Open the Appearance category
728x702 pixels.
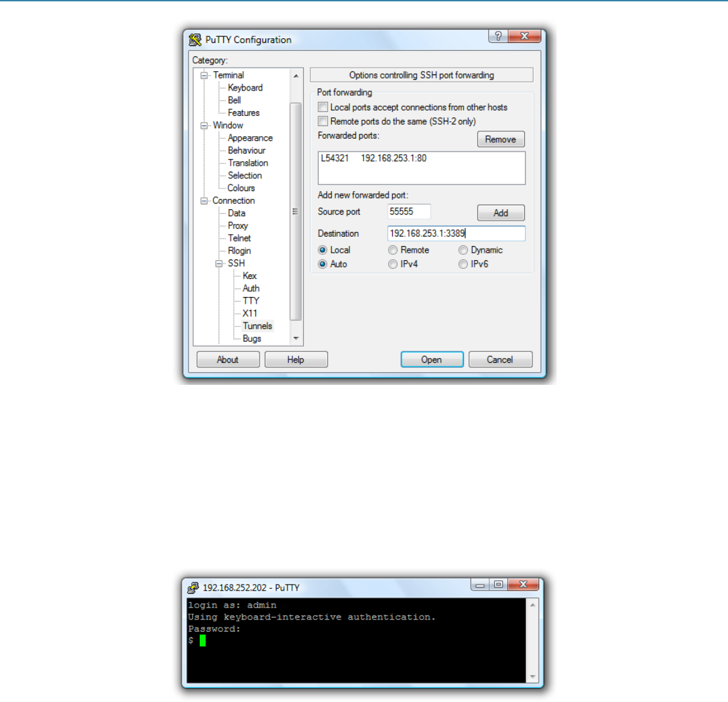(250, 138)
